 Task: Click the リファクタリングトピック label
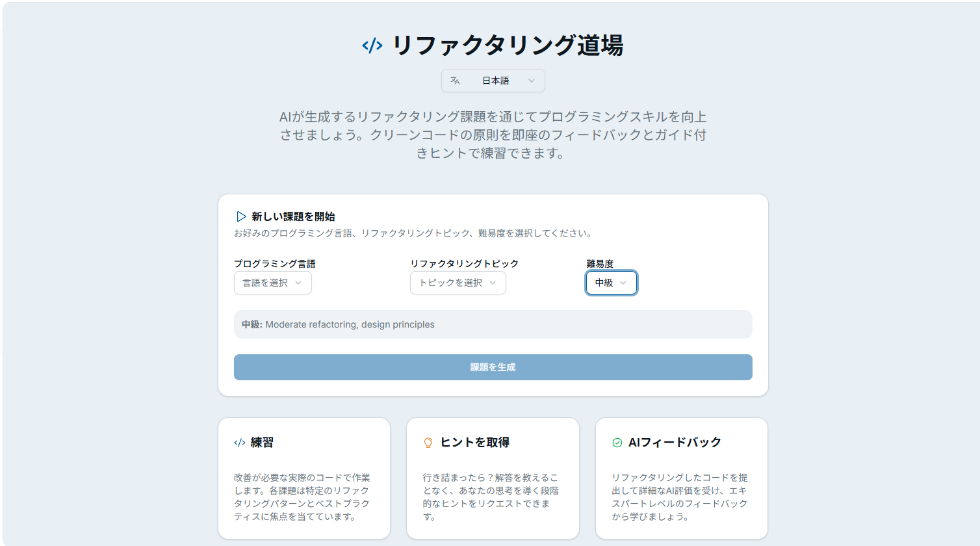465,264
